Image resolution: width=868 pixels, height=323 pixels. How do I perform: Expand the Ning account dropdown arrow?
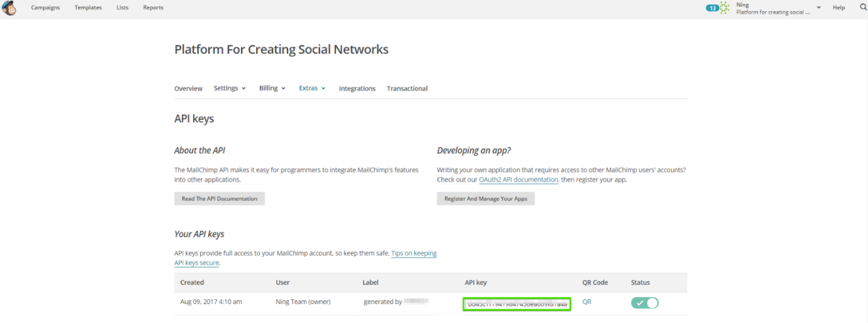coord(819,8)
